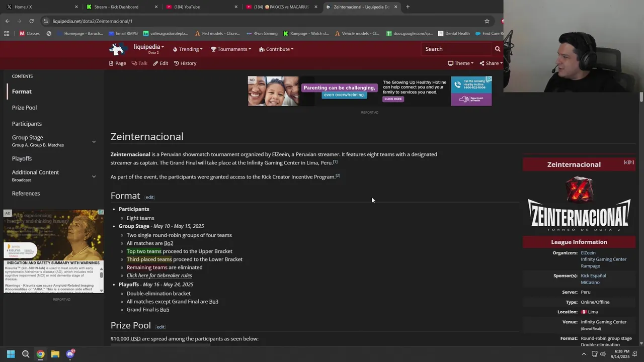
Task: Open File Explorer from taskbar
Action: click(55, 354)
